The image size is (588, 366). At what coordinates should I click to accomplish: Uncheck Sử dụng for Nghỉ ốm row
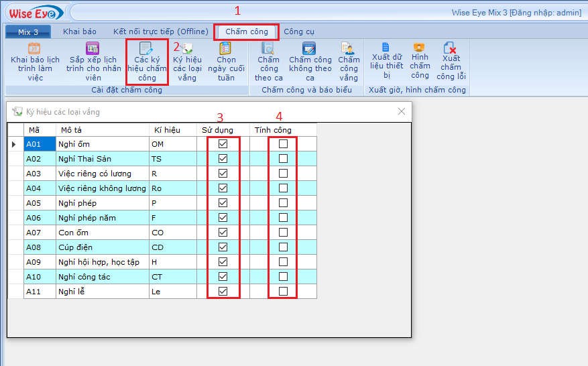pyautogui.click(x=223, y=144)
